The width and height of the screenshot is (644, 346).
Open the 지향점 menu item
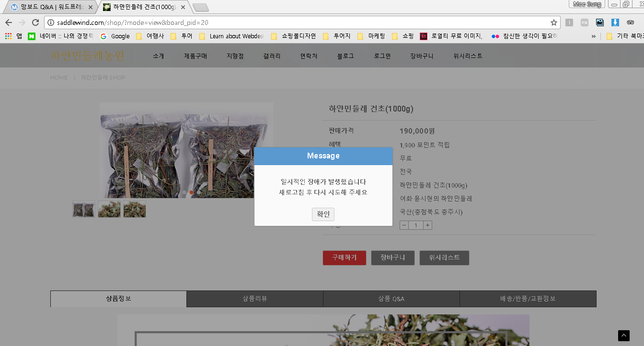tap(235, 56)
